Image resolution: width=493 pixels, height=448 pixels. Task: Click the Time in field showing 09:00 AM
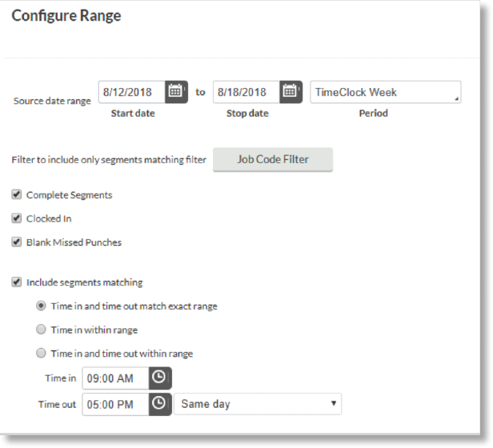pos(115,378)
